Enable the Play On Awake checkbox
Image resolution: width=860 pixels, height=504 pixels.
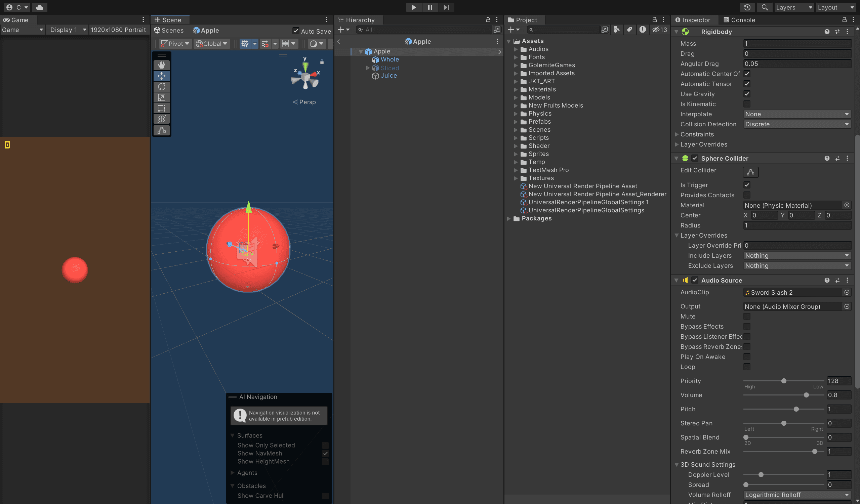[747, 356]
